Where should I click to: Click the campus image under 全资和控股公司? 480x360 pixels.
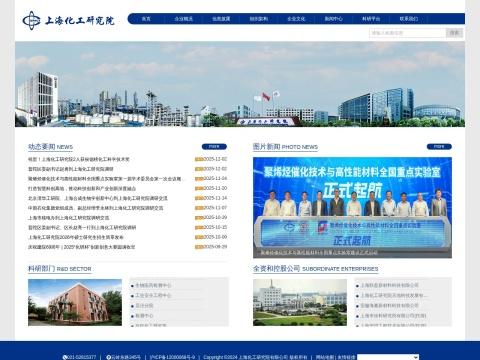click(300, 302)
